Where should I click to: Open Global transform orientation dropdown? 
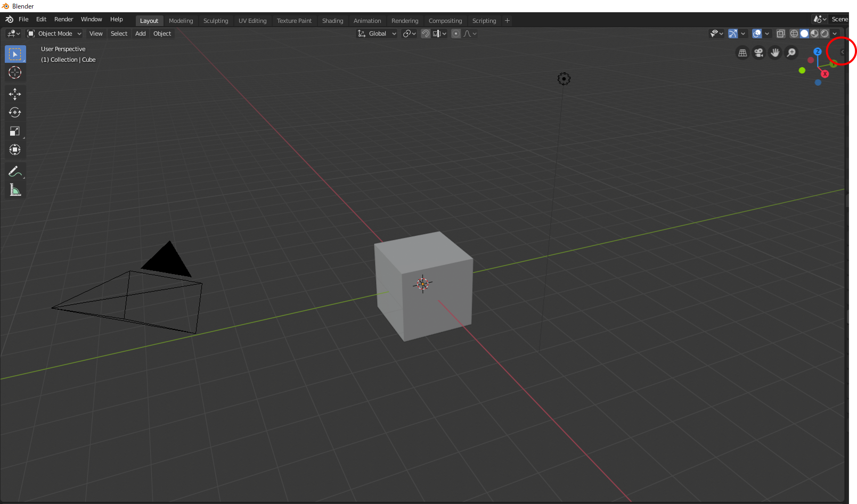pos(377,34)
